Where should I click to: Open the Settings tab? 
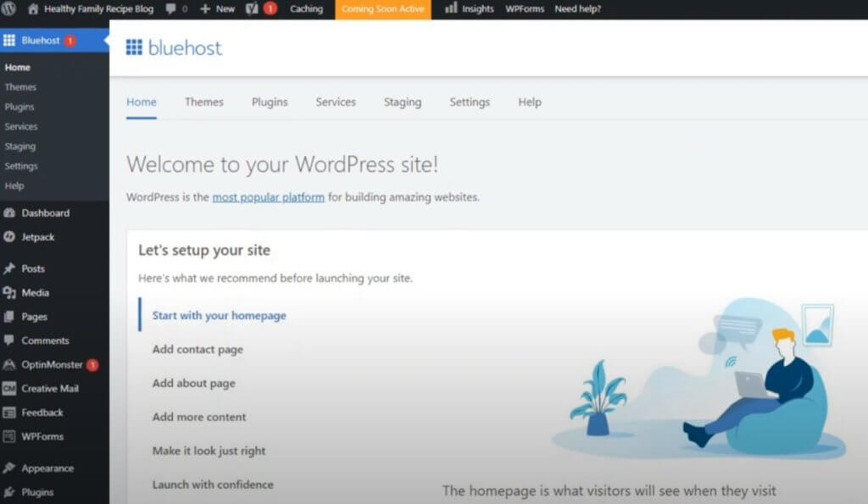470,102
